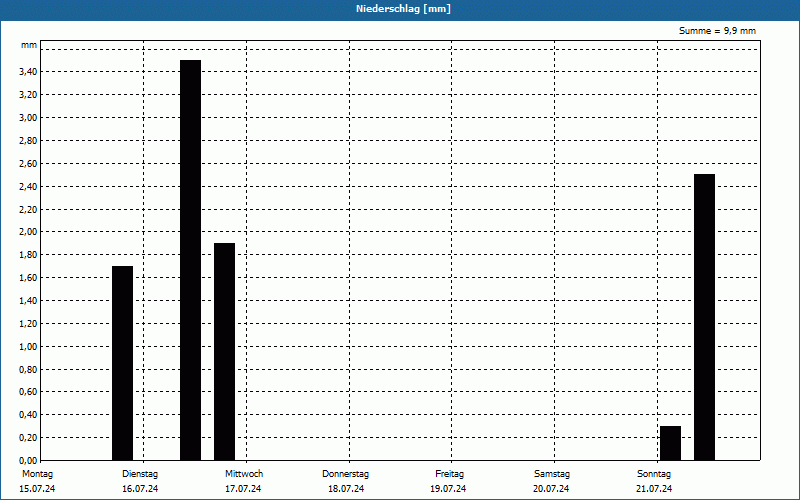Click the "Freitag" axis label
This screenshot has height=500, width=800.
pos(449,474)
